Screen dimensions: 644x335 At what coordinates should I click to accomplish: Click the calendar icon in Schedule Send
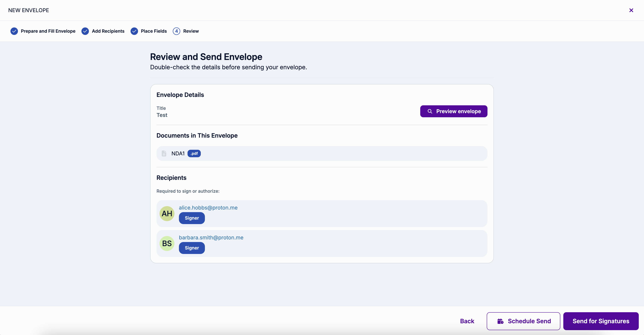click(500, 321)
